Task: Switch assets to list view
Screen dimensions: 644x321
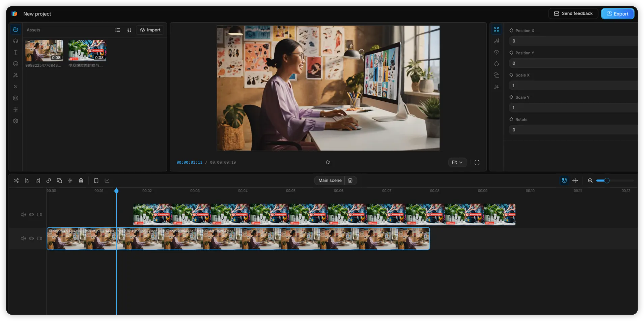Action: (x=118, y=30)
